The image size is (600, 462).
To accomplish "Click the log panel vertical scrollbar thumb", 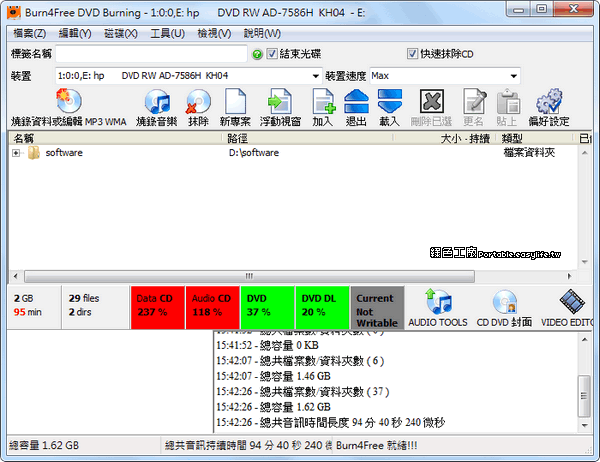I will coord(584,396).
